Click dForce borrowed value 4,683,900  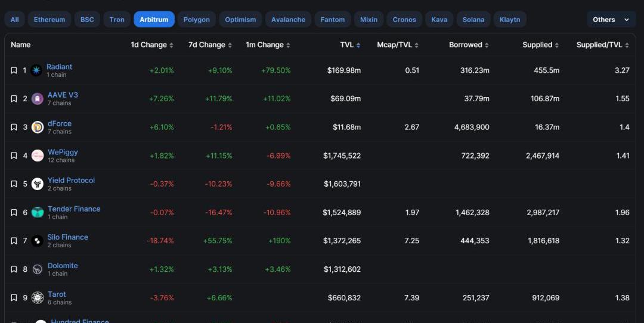pos(472,127)
